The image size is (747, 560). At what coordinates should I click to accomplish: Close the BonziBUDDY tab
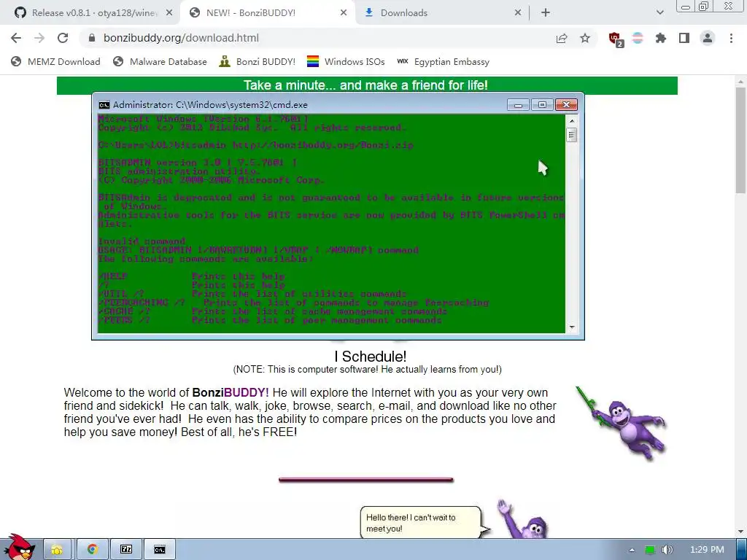click(x=344, y=13)
